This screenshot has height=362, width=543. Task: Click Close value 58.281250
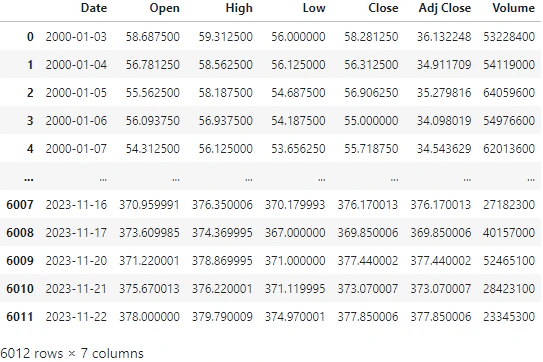pos(371,37)
